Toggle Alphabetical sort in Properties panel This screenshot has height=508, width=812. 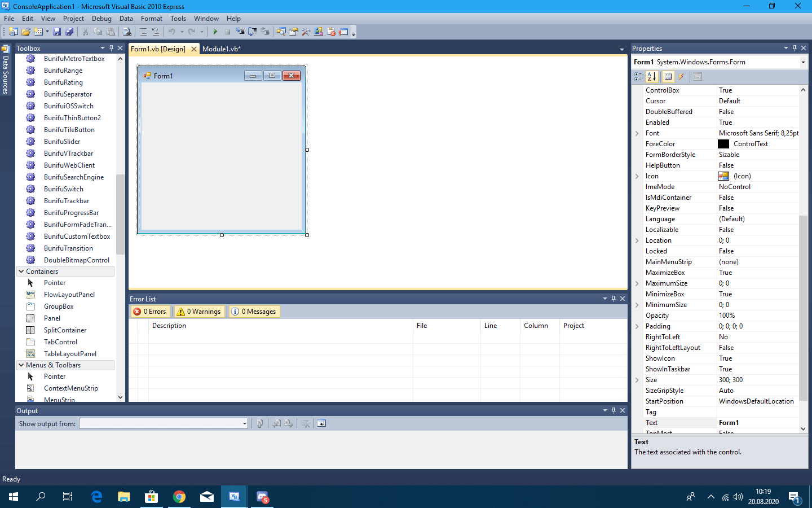(652, 77)
